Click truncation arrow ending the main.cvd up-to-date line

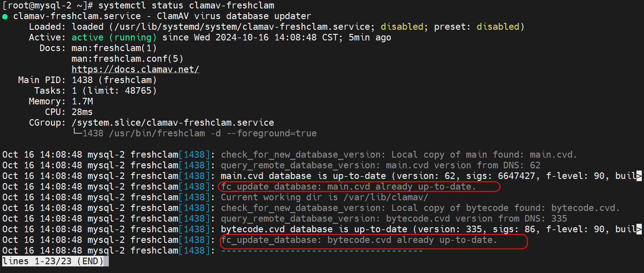[639, 176]
